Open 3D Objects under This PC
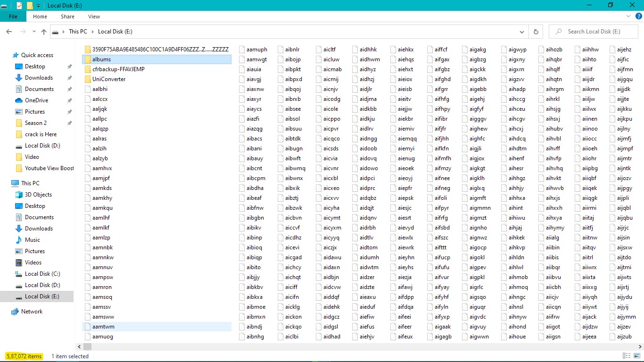 (x=38, y=195)
